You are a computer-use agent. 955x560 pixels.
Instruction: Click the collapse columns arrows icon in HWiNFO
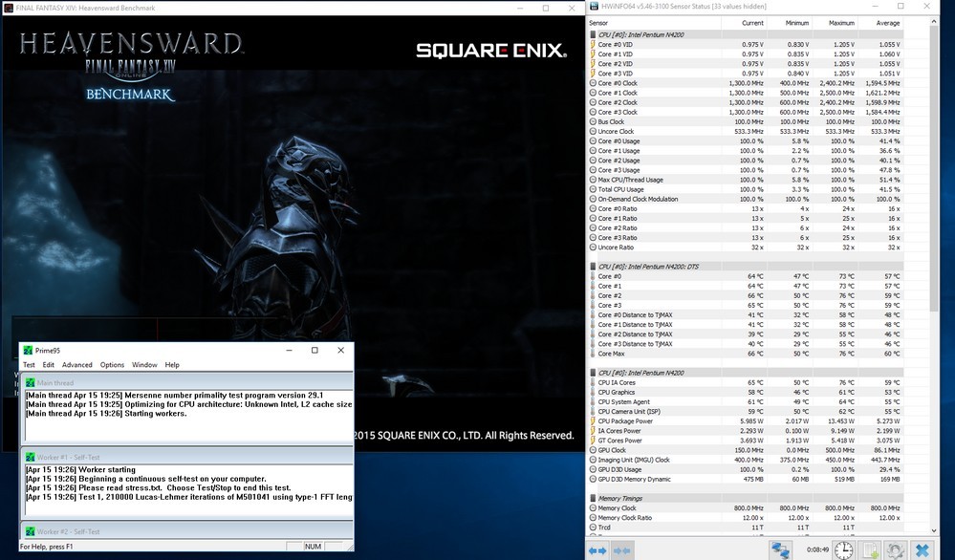tap(622, 550)
